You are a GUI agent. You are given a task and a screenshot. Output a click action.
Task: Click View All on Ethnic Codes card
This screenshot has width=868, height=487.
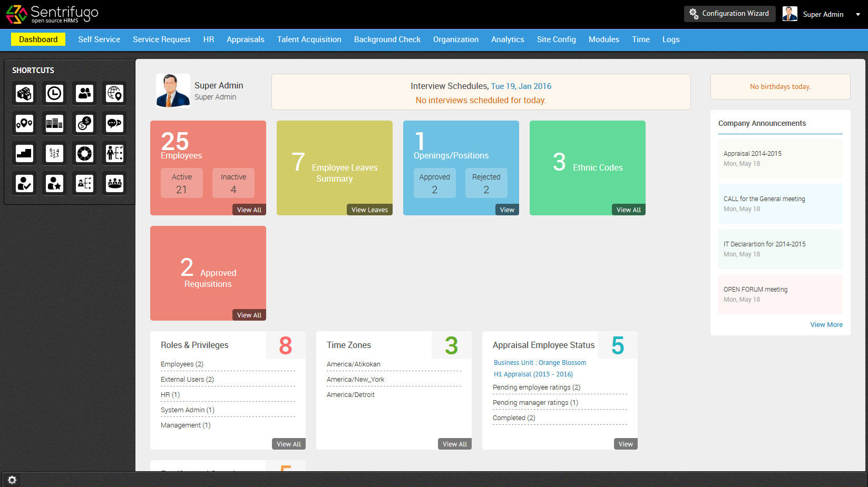tap(629, 210)
